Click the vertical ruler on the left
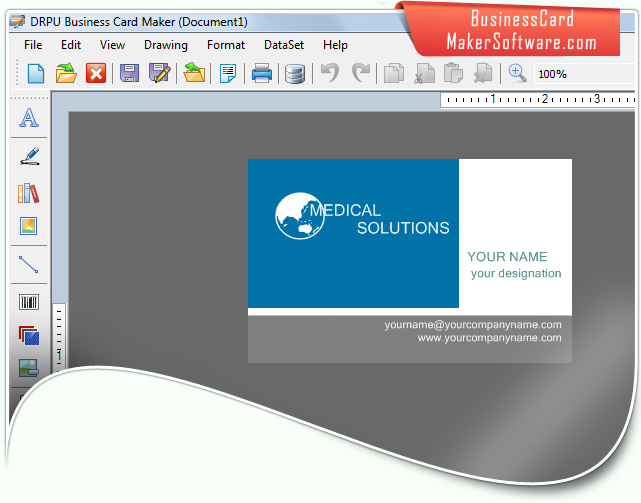641x503 pixels. (59, 337)
